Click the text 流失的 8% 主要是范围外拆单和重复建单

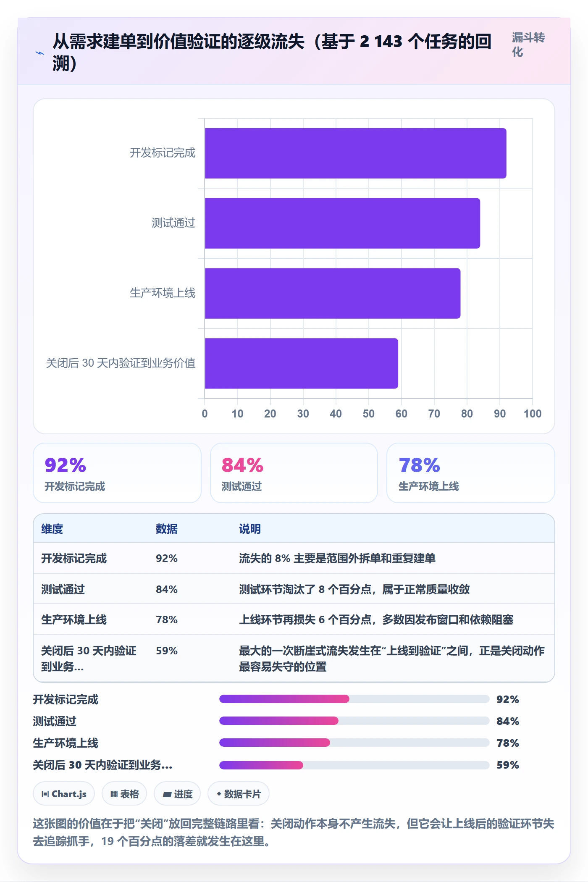click(x=337, y=558)
